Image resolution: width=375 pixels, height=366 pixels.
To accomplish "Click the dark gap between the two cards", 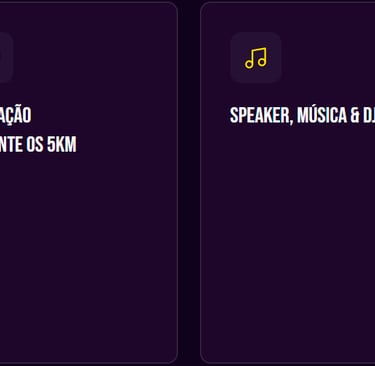I will pos(189,183).
